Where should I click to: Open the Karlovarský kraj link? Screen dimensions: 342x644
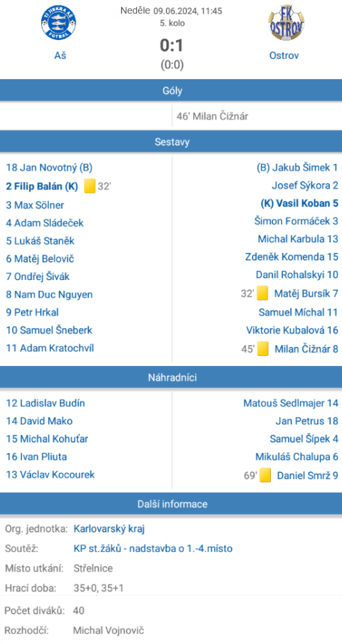pyautogui.click(x=109, y=529)
